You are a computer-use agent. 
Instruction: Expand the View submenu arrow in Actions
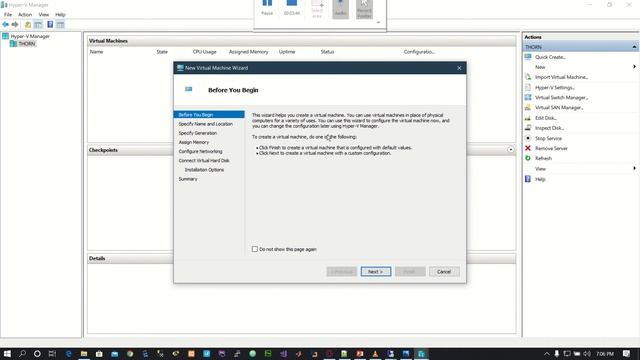(634, 168)
